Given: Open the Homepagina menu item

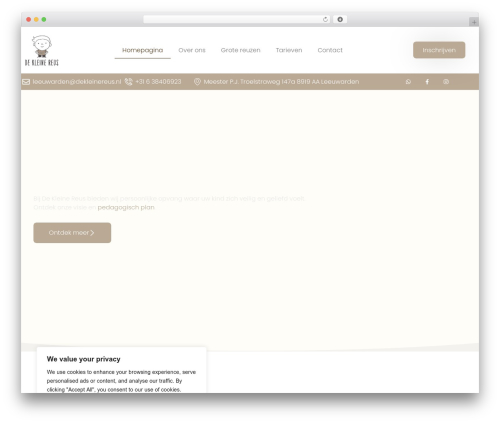Looking at the screenshot, I should point(142,50).
